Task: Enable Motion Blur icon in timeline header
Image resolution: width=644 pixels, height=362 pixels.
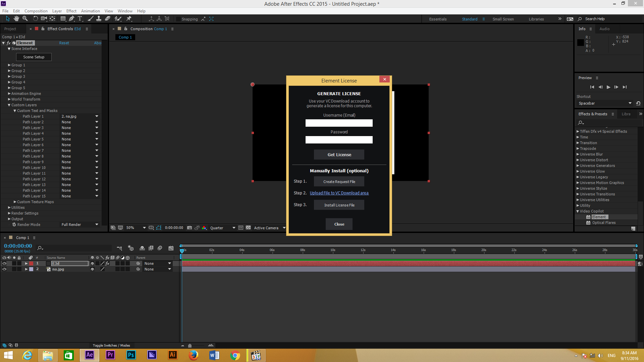Action: point(160,248)
